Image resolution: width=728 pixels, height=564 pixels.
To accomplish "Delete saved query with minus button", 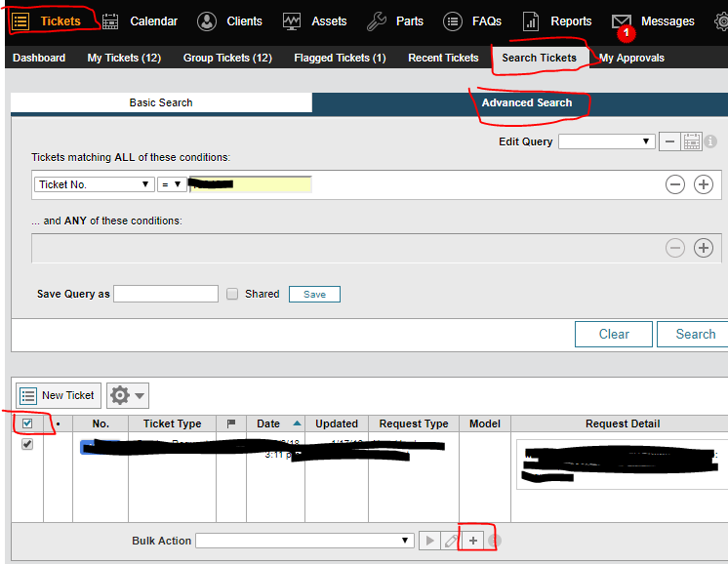I will click(x=669, y=141).
